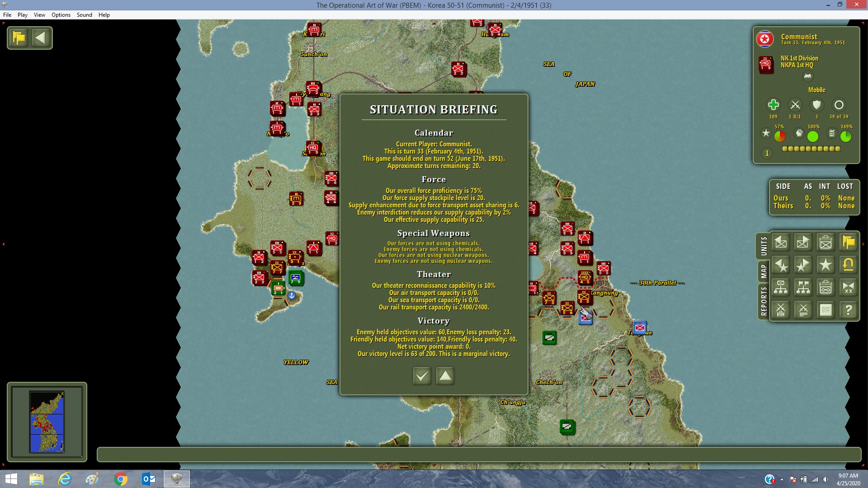The height and width of the screenshot is (488, 868).
Task: Launch Google Chrome from the taskbar
Action: pos(121,479)
